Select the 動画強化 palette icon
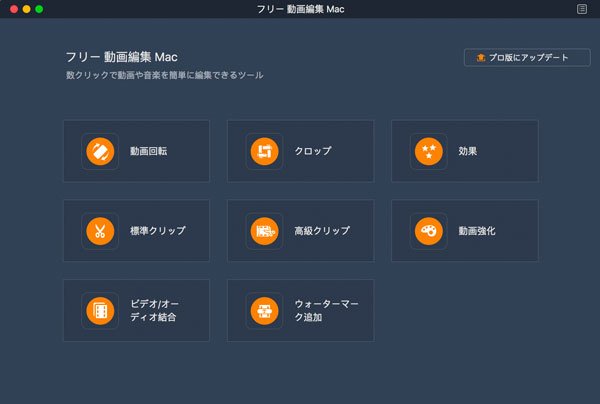 tap(429, 231)
